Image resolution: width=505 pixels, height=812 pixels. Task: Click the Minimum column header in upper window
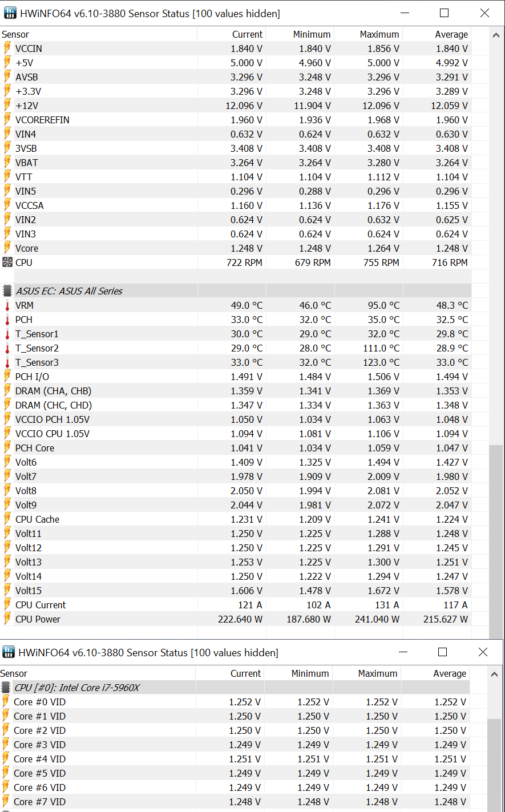point(300,34)
